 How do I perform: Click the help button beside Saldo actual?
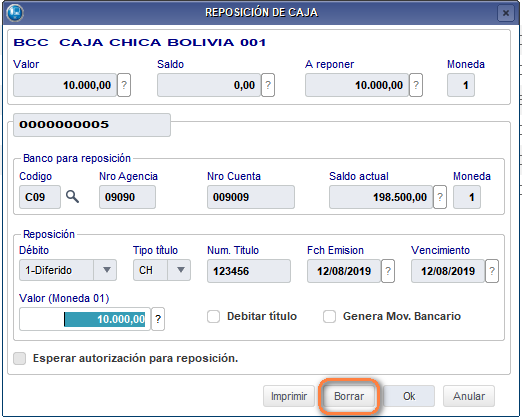click(x=440, y=197)
